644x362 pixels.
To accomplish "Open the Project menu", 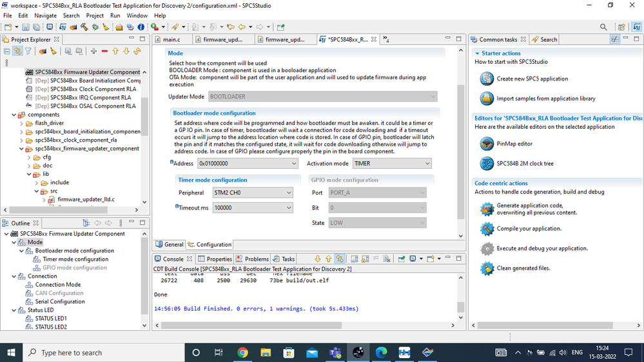I will pyautogui.click(x=95, y=15).
